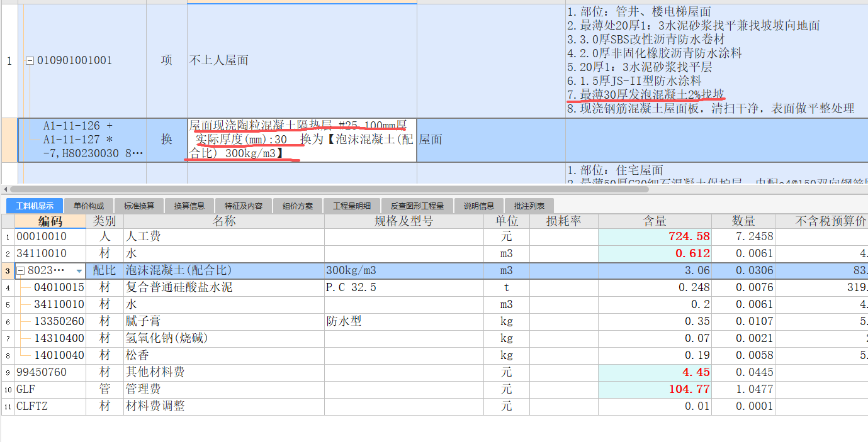Select the 材料费调整 row name
Viewport: 868px width, 442px height.
point(223,407)
